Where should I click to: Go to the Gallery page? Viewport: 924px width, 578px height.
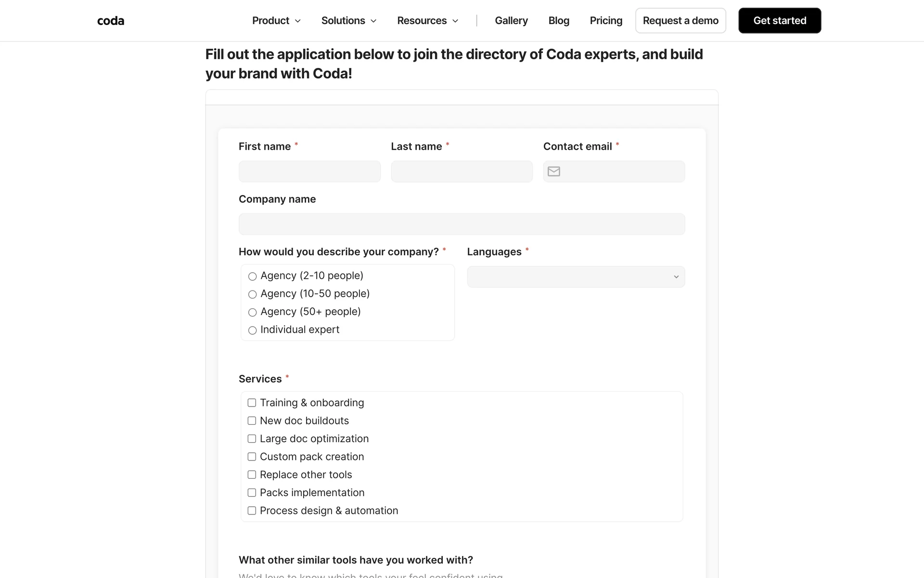click(x=511, y=21)
